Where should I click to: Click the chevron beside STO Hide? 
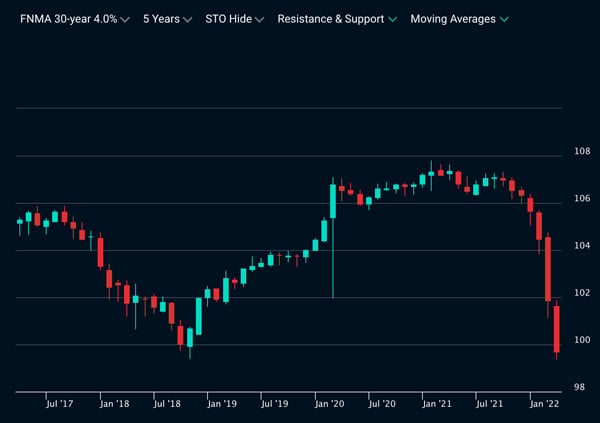(259, 20)
